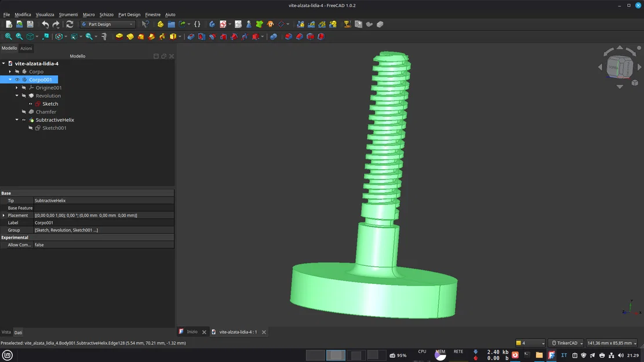This screenshot has width=644, height=362.
Task: Click the blue Create Group folder icon
Action: point(171,24)
